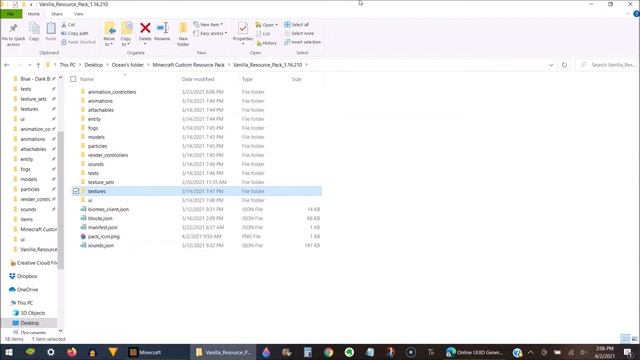
Task: Sort by Date modified column header
Action: click(x=198, y=79)
